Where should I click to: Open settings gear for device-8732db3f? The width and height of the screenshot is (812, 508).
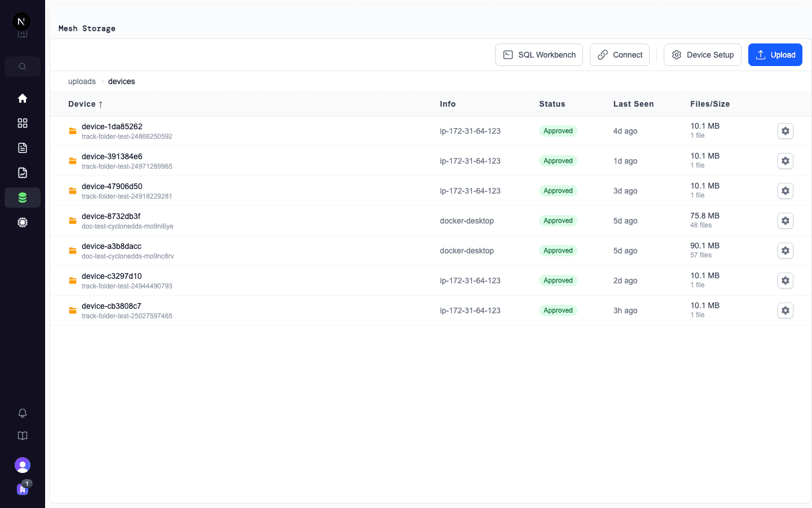[785, 221]
